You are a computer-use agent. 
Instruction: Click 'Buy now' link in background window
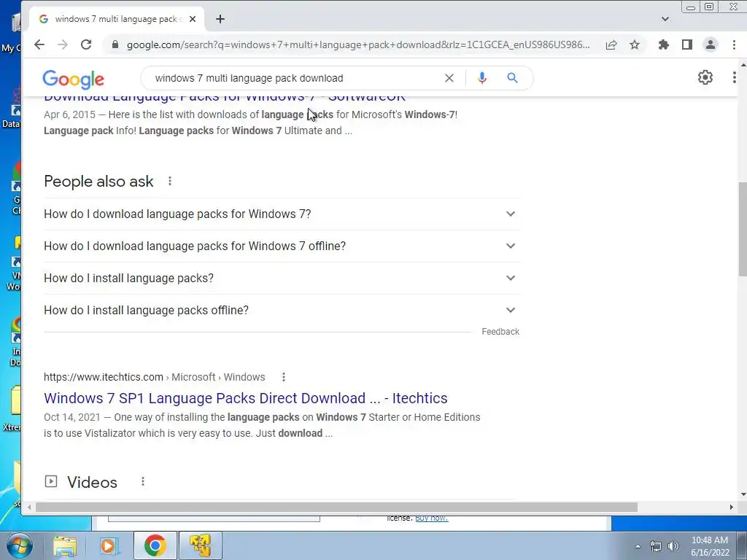click(x=432, y=518)
